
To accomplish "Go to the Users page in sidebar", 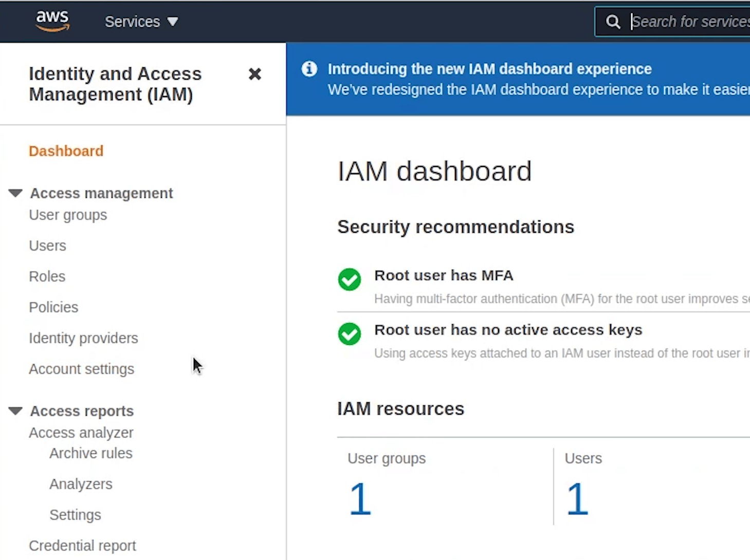I will tap(47, 246).
